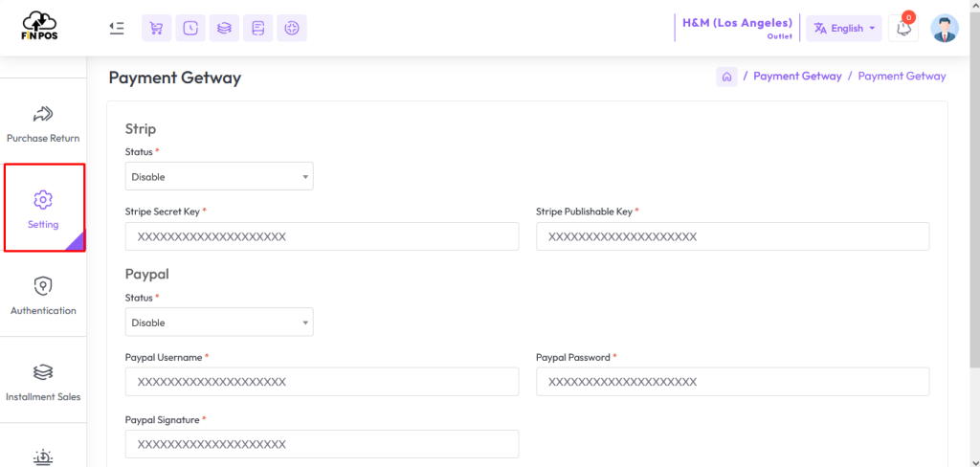Click the FINPOS cloud logo
Image resolution: width=980 pixels, height=467 pixels.
[38, 26]
